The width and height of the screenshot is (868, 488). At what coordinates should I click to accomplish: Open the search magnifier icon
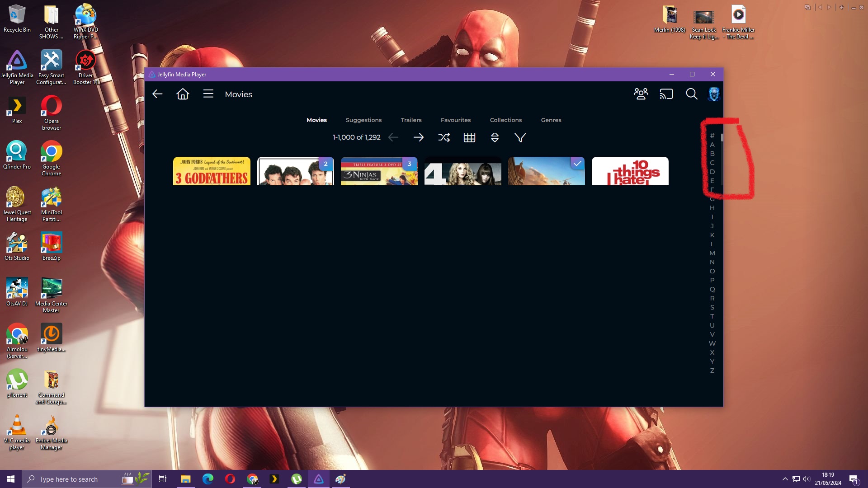click(x=691, y=94)
